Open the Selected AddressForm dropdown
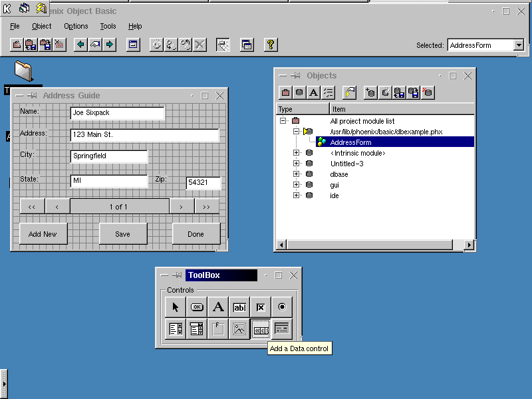Image resolution: width=532 pixels, height=399 pixels. tap(519, 45)
